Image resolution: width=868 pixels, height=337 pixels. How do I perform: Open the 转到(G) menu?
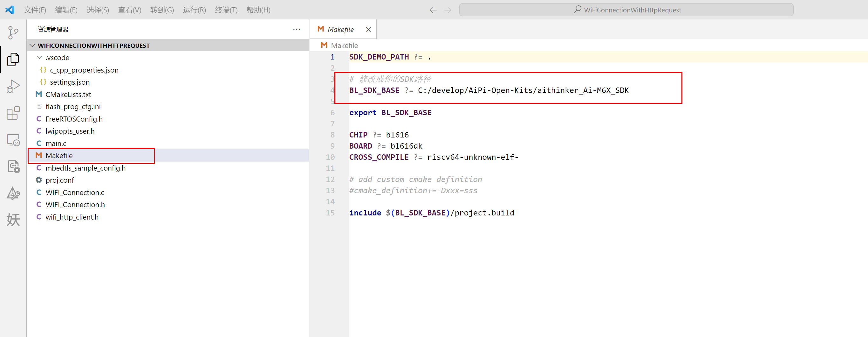tap(162, 10)
